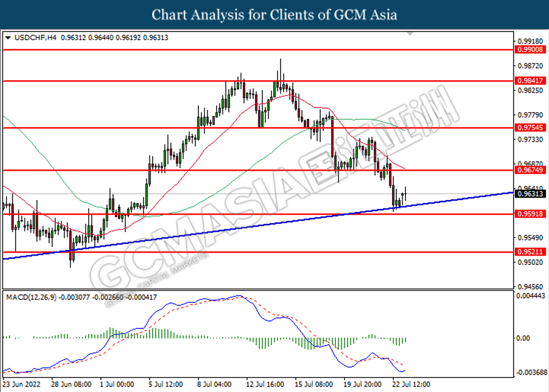Image resolution: width=549 pixels, height=392 pixels.
Task: Click the 23 Jun 2022 date label
Action: [x=21, y=384]
